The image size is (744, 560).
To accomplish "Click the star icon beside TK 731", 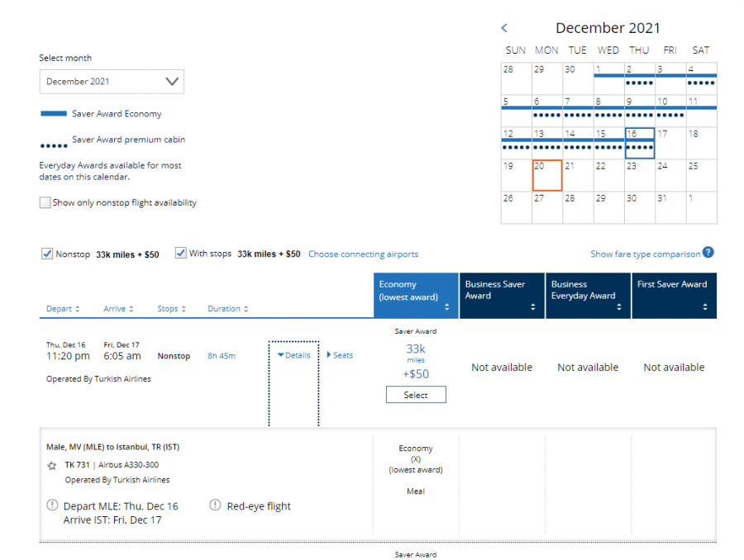I will point(52,466).
